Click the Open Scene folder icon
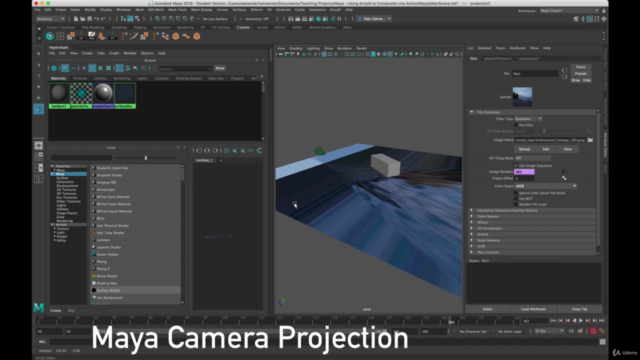The width and height of the screenshot is (640, 360). point(82,19)
